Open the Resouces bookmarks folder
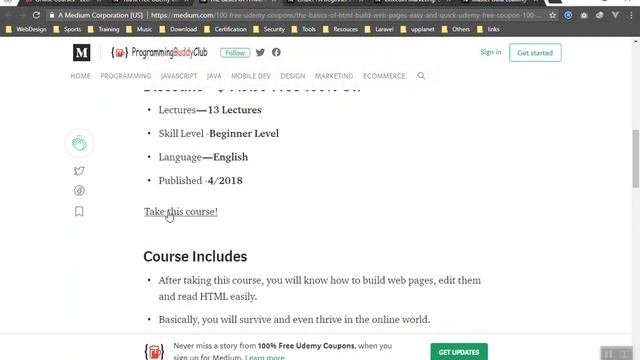The width and height of the screenshot is (640, 360). (340, 29)
